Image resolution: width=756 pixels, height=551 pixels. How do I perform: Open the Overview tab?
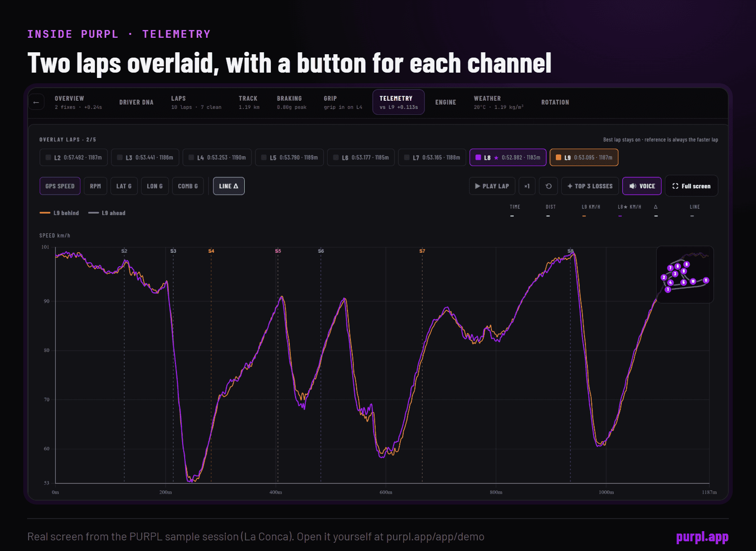point(78,102)
